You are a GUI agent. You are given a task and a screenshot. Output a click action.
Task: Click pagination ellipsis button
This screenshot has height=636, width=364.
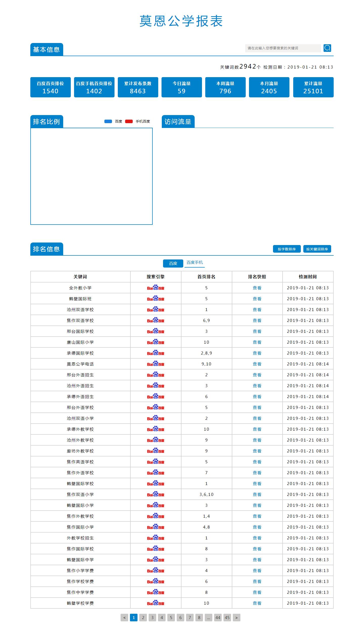pyautogui.click(x=209, y=618)
